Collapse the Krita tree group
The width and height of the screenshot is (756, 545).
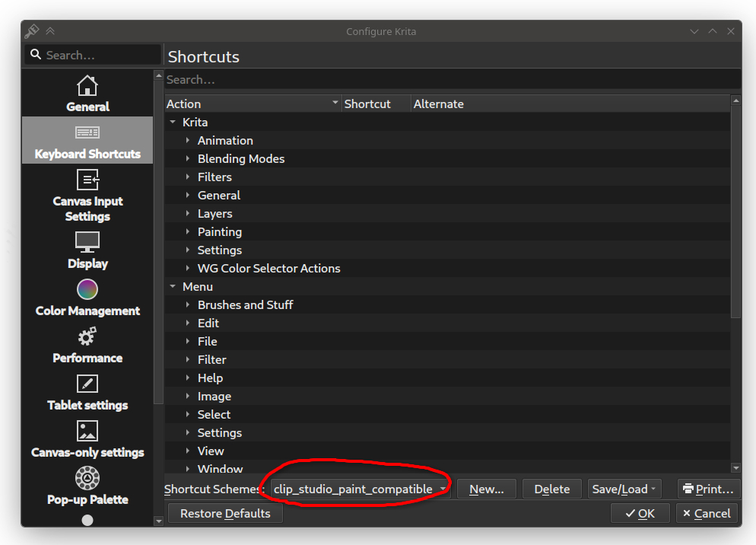point(173,123)
